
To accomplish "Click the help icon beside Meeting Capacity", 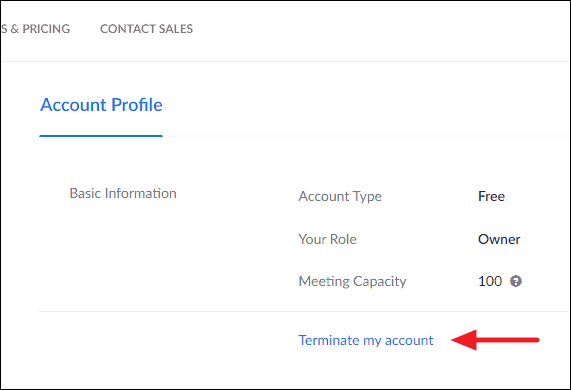I will pos(515,281).
